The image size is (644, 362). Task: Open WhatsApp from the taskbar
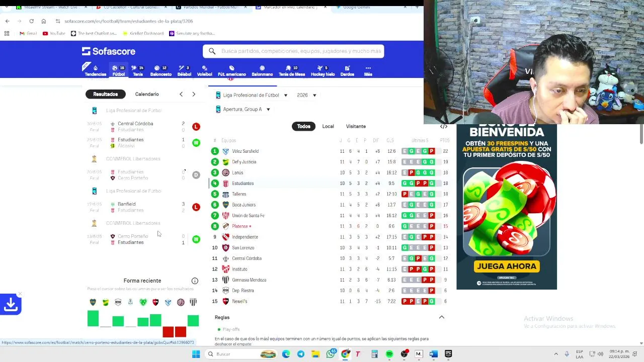331,354
